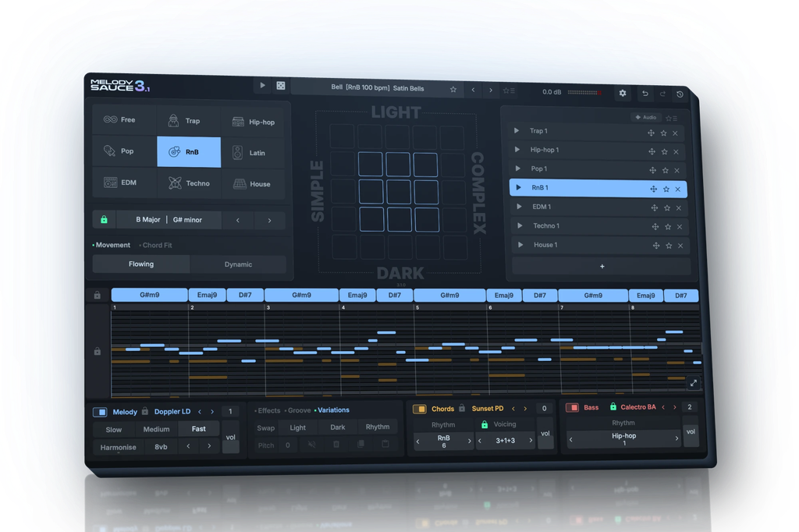Image resolution: width=799 pixels, height=532 pixels.
Task: Select the House style
Action: click(254, 184)
